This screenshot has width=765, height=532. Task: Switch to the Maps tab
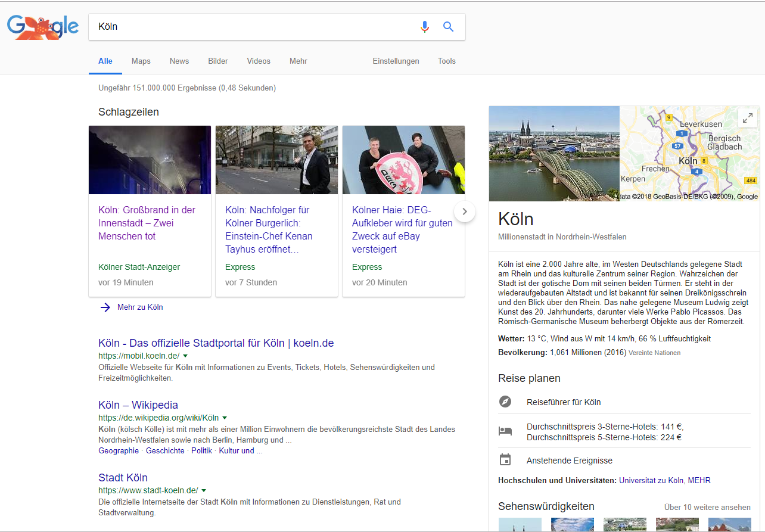pos(141,61)
